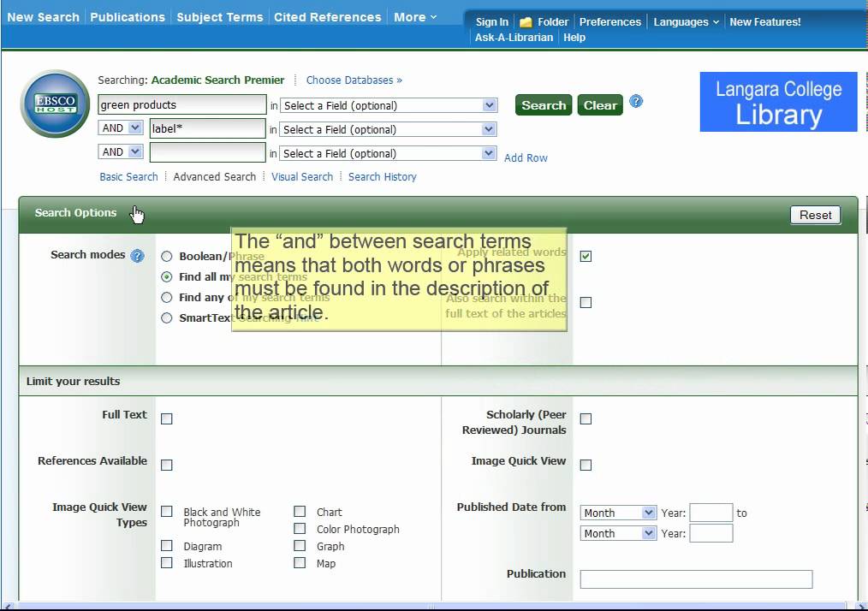Open Cited References menu item

click(328, 17)
